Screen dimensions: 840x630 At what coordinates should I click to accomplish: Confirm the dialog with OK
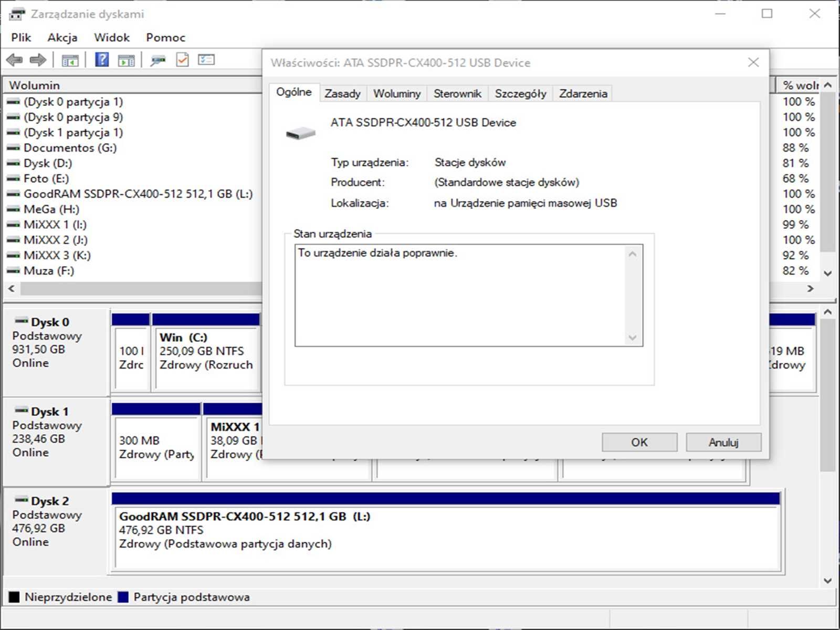point(639,442)
